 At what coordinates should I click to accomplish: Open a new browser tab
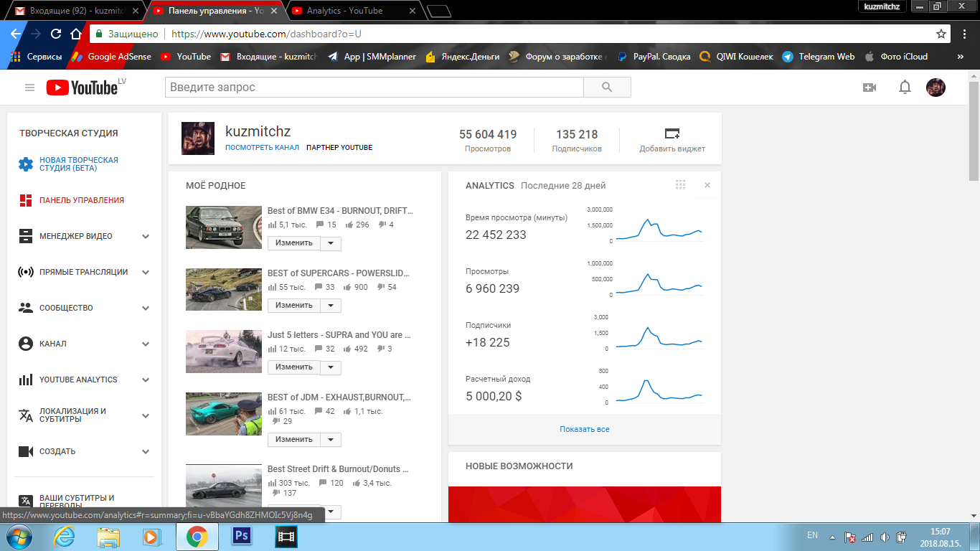[x=438, y=11]
